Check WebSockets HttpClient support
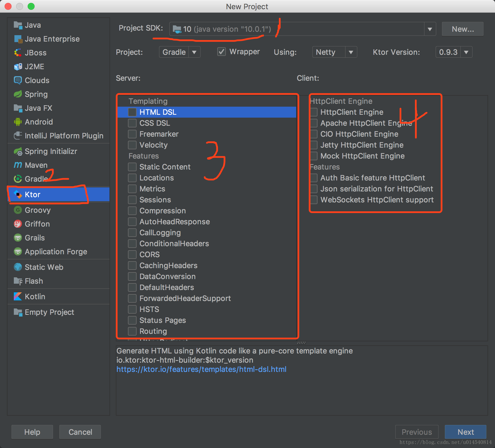 (314, 200)
